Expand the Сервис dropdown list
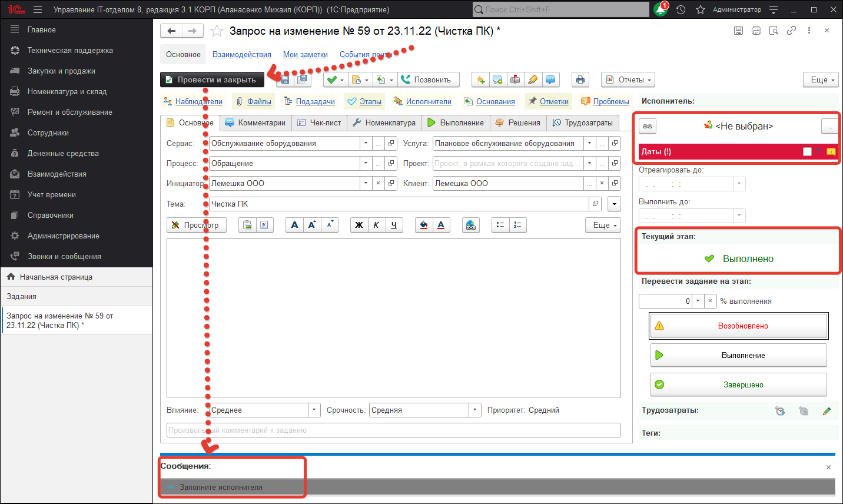 pos(366,143)
